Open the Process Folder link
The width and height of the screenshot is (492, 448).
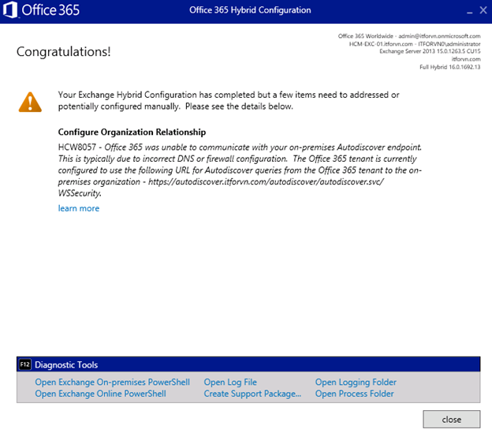pos(354,394)
